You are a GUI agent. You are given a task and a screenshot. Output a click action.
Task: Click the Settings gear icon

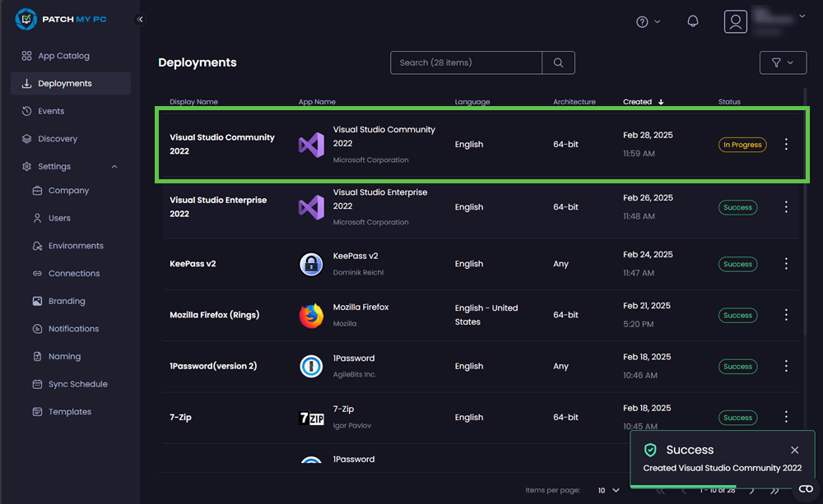coord(27,167)
